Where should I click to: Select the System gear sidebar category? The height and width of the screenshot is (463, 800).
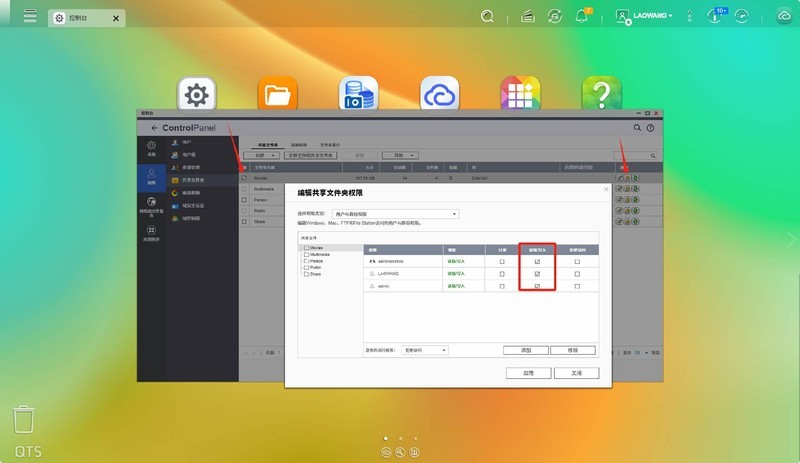pyautogui.click(x=152, y=149)
